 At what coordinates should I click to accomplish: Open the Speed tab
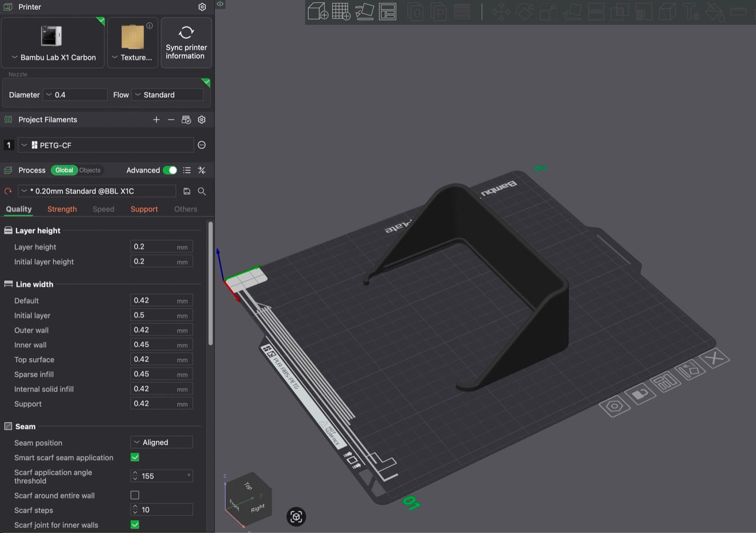[103, 209]
